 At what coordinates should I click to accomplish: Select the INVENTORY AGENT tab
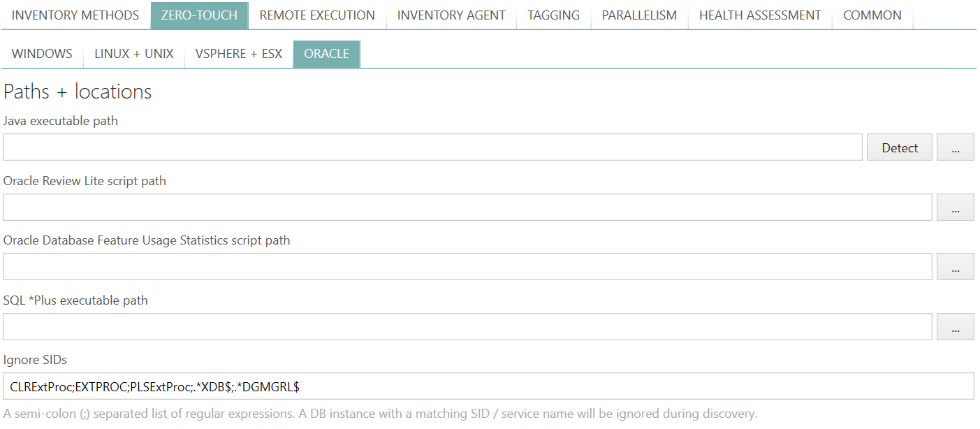click(x=451, y=15)
